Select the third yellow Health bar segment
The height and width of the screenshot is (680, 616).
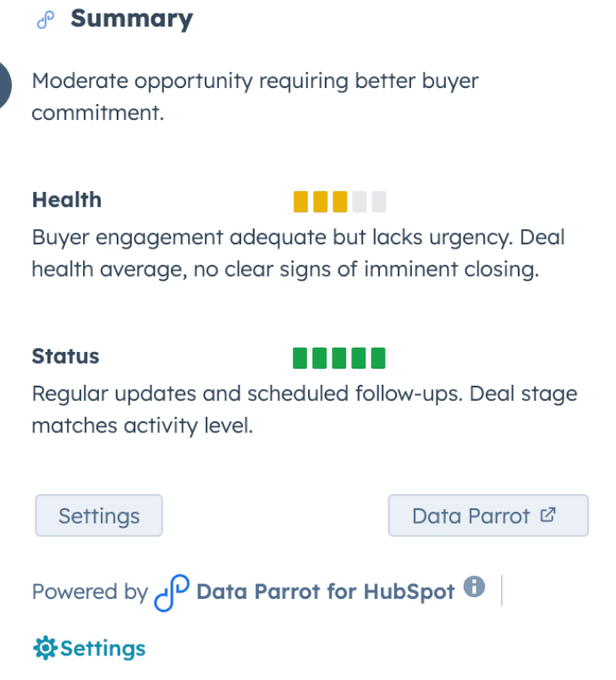[x=340, y=201]
